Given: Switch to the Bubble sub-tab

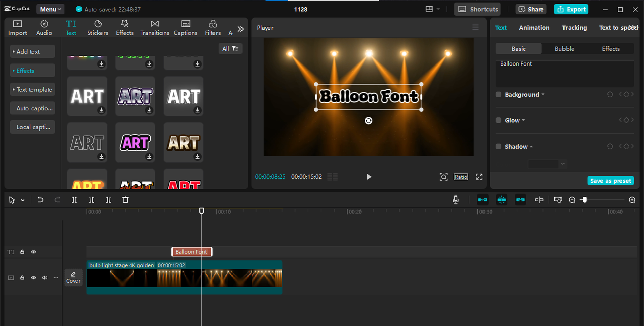Looking at the screenshot, I should pos(565,49).
